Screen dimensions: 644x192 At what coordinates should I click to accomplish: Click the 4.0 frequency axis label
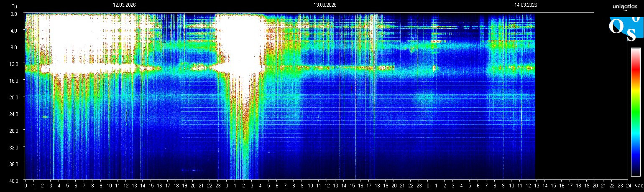coord(13,30)
